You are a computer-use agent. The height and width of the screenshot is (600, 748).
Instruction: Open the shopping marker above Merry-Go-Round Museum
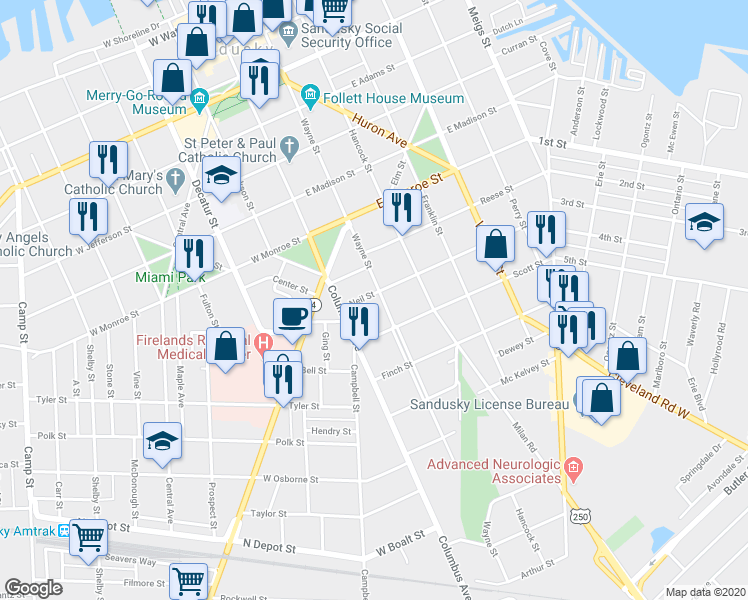[x=173, y=79]
